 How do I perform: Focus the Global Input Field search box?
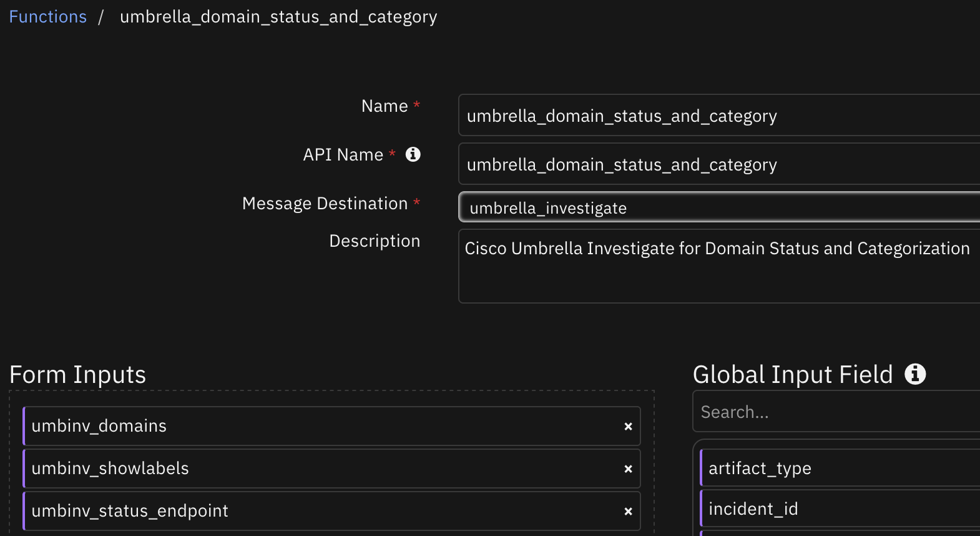pos(836,412)
